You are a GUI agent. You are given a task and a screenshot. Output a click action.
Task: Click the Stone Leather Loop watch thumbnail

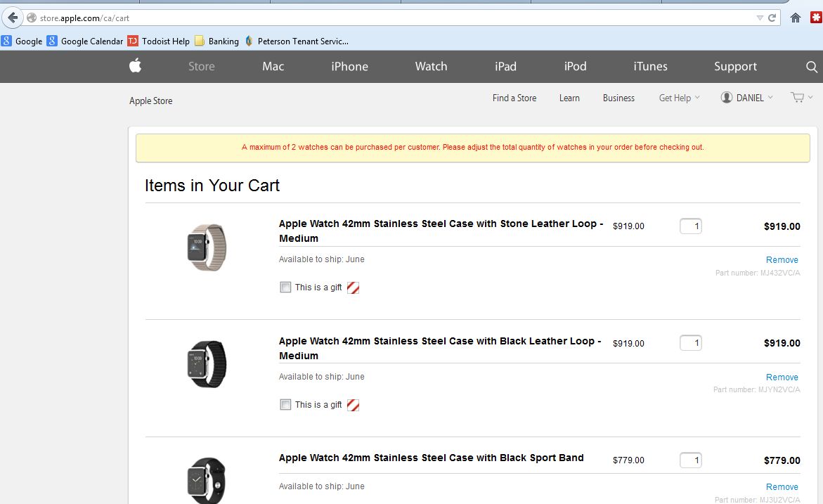tap(207, 247)
